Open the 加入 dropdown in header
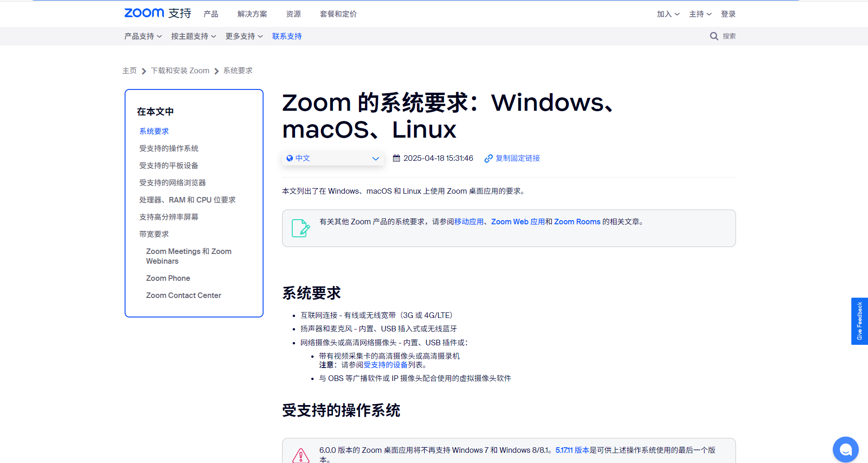Image resolution: width=868 pixels, height=463 pixels. point(668,14)
